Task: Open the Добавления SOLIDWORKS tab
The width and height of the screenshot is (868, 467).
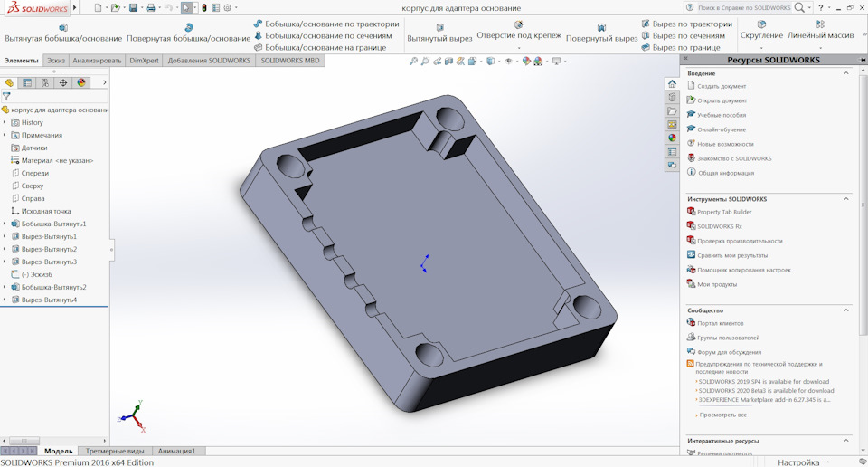Action: coord(209,61)
